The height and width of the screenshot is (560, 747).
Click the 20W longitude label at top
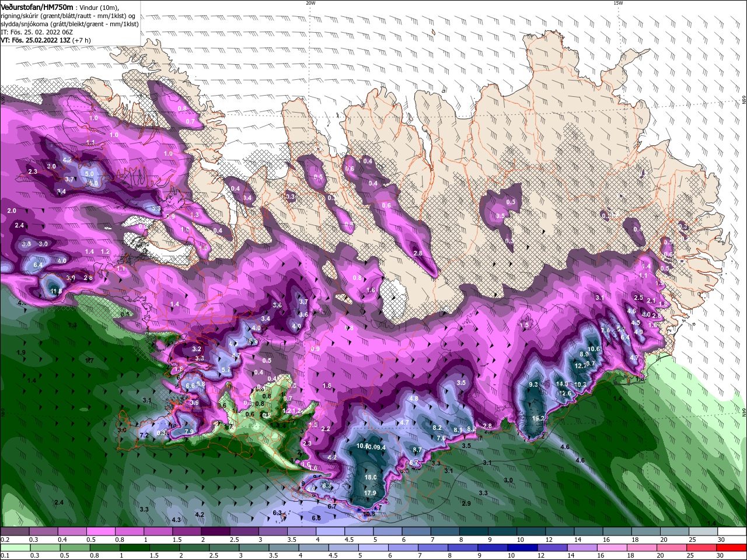[311, 3]
